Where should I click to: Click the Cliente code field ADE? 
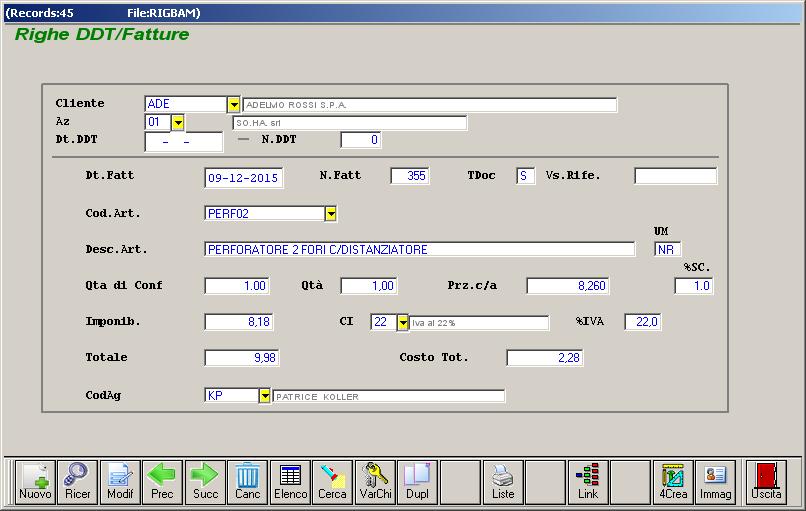[x=186, y=104]
